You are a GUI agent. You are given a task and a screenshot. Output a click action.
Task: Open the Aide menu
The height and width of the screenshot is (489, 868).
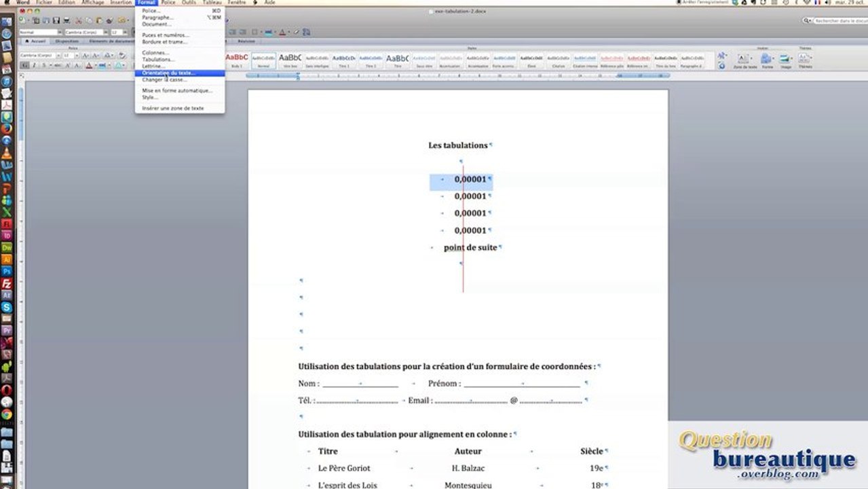(x=269, y=3)
